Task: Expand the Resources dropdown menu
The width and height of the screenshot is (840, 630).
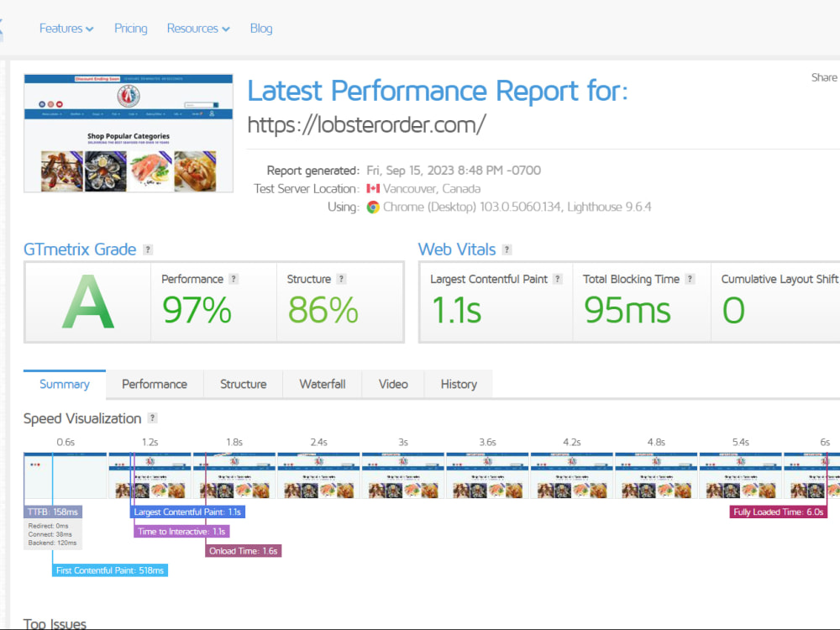Action: coord(198,29)
